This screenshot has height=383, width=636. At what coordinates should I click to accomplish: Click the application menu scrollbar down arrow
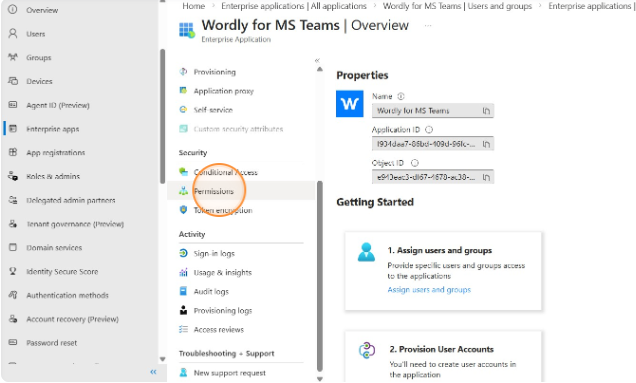point(320,379)
